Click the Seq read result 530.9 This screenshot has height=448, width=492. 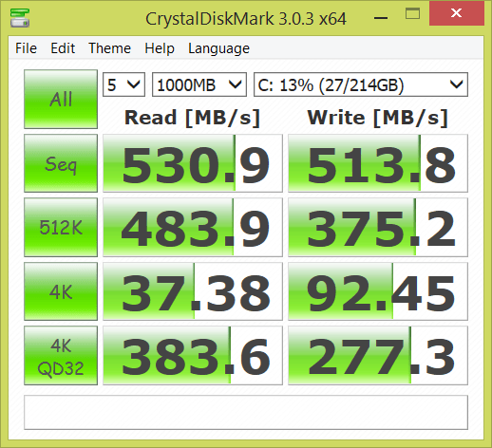193,163
